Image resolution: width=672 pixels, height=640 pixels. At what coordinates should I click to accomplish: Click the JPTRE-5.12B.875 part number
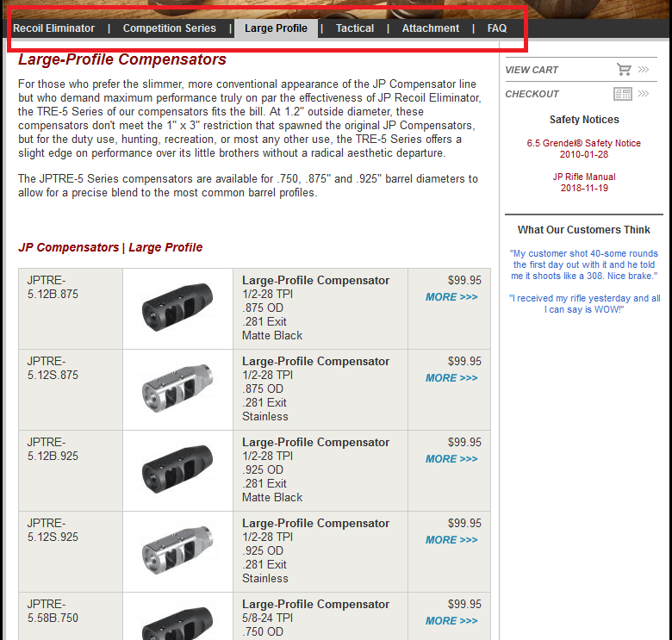pos(53,287)
